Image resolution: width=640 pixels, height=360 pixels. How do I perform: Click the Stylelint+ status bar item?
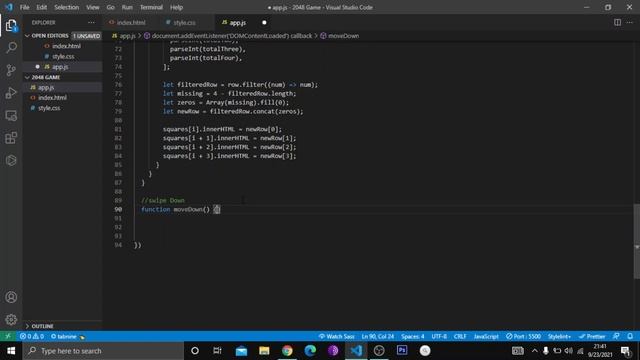559,336
